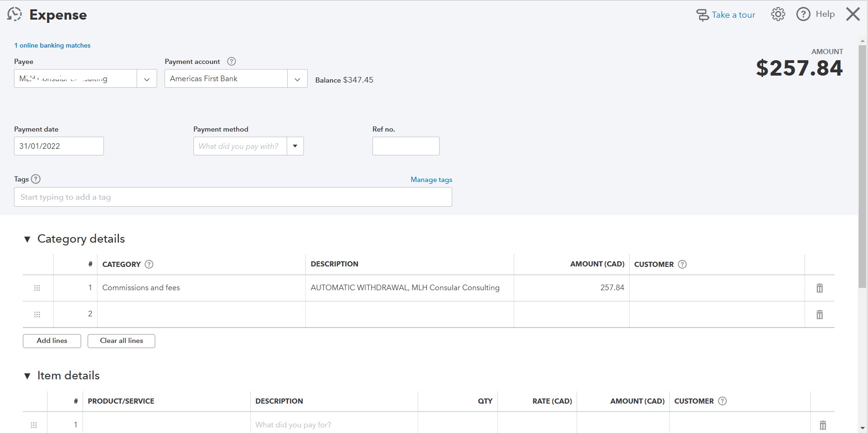Grab the drag handle for category line 1
868x433 pixels.
point(37,288)
